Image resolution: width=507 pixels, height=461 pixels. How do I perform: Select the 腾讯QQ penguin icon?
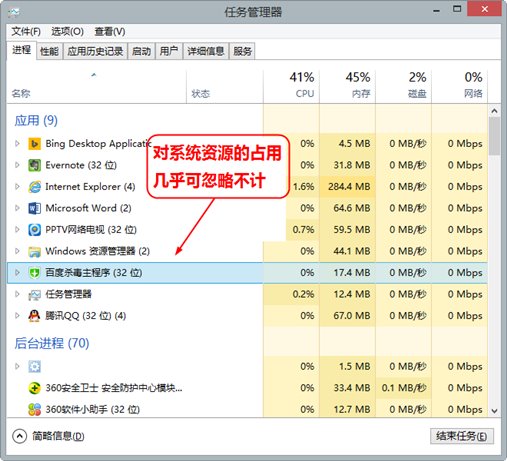pos(34,316)
